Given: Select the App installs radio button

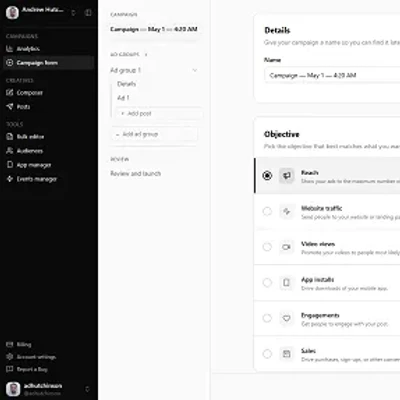Looking at the screenshot, I should tap(267, 283).
